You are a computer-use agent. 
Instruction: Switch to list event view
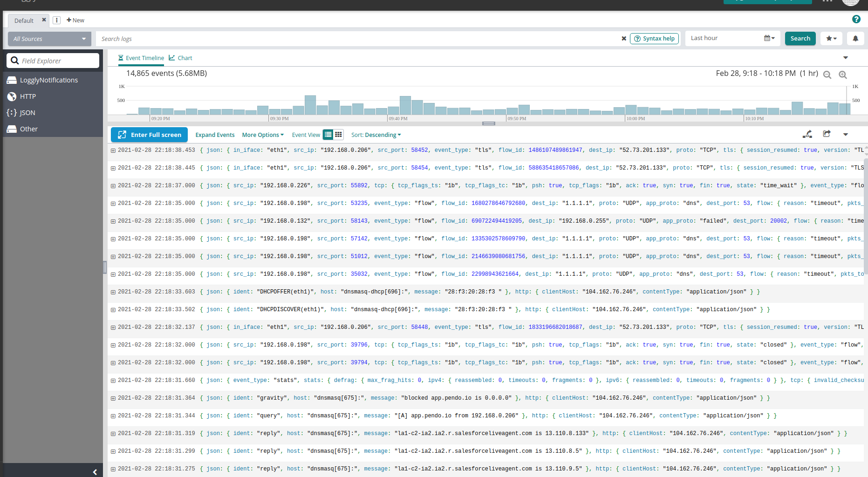[x=328, y=135]
